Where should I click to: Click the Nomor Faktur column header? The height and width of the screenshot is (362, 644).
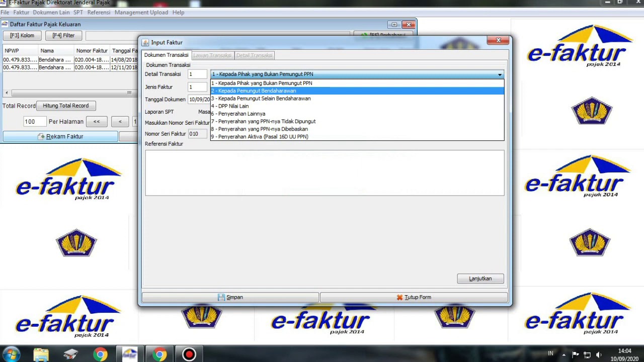(92, 51)
